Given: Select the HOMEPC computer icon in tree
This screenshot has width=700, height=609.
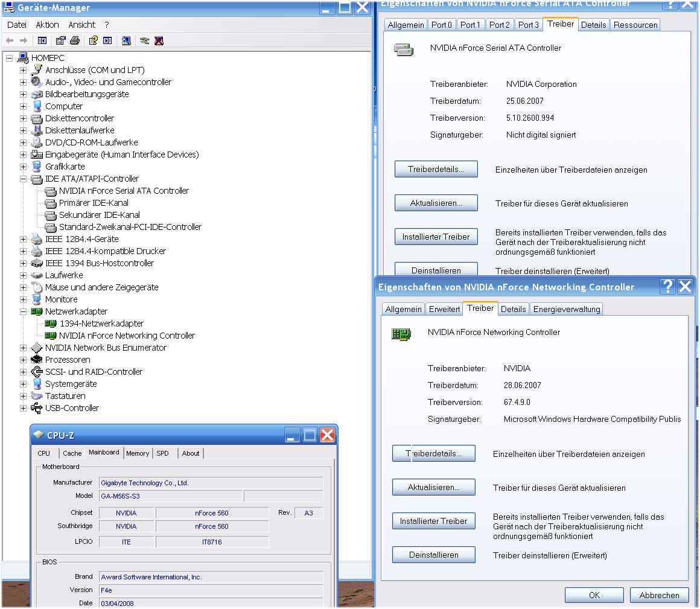Looking at the screenshot, I should [x=23, y=57].
